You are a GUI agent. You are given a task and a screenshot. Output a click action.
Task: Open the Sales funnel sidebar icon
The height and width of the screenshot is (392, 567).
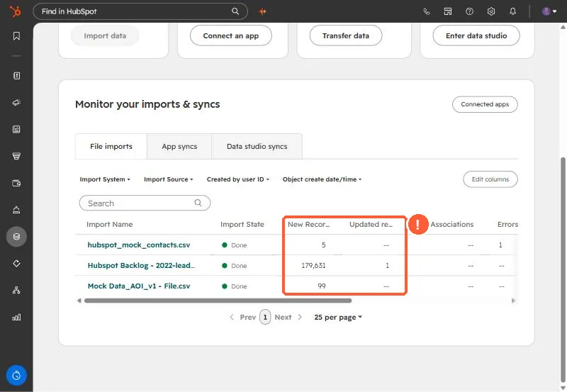click(x=16, y=156)
